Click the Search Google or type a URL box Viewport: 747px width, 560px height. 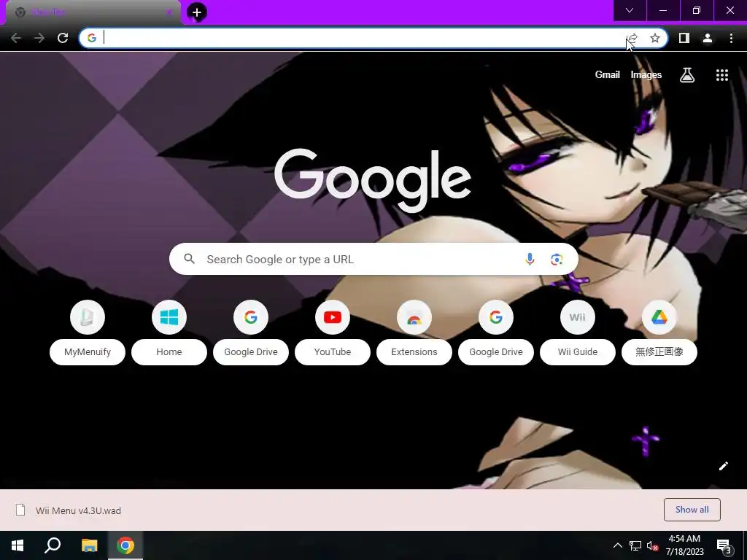tap(373, 259)
